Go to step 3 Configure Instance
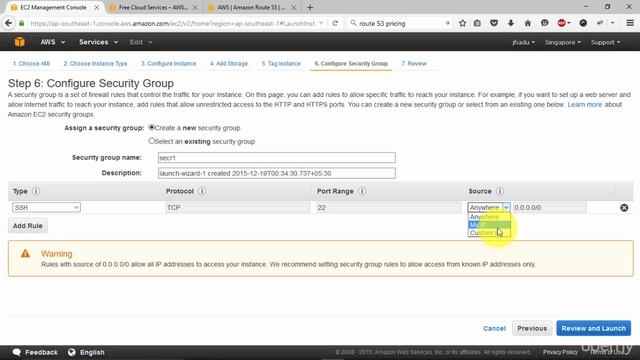The height and width of the screenshot is (360, 640). [x=169, y=63]
